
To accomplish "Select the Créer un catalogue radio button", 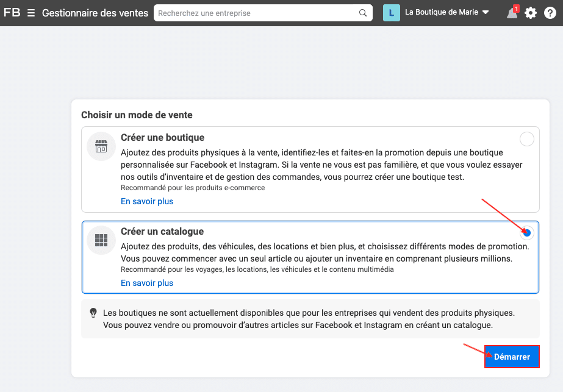I will (x=526, y=232).
